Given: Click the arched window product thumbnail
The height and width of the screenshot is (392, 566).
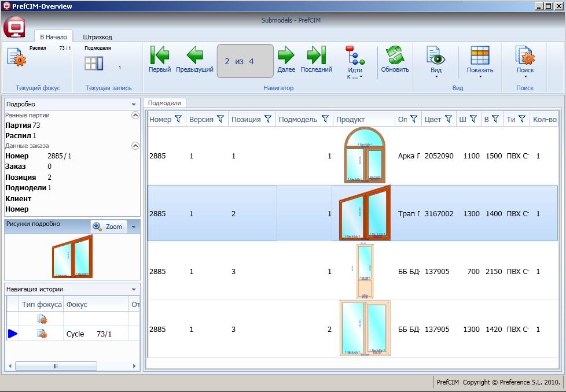Looking at the screenshot, I should 365,155.
